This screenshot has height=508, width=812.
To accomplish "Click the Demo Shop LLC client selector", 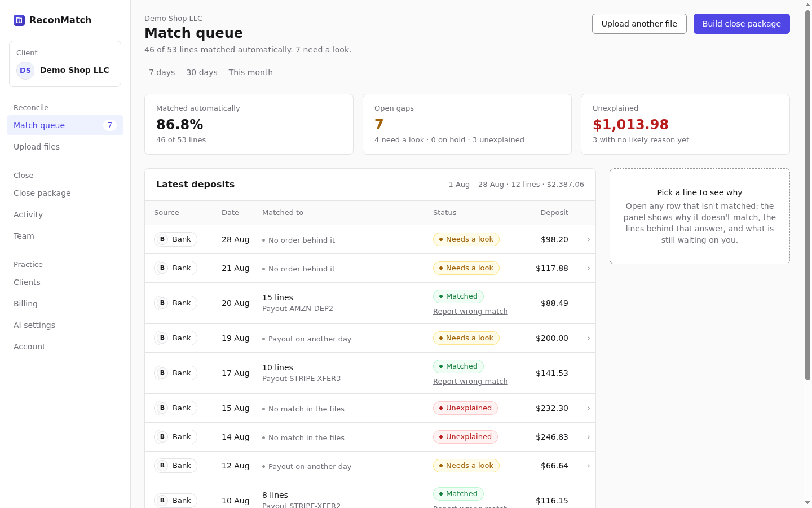I will tap(65, 64).
